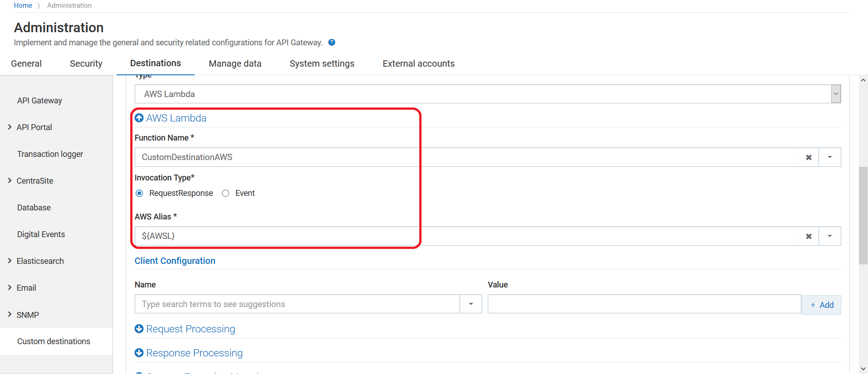Click the AWS Lambda section heading
Screen dimensions: 868x375
pos(176,118)
